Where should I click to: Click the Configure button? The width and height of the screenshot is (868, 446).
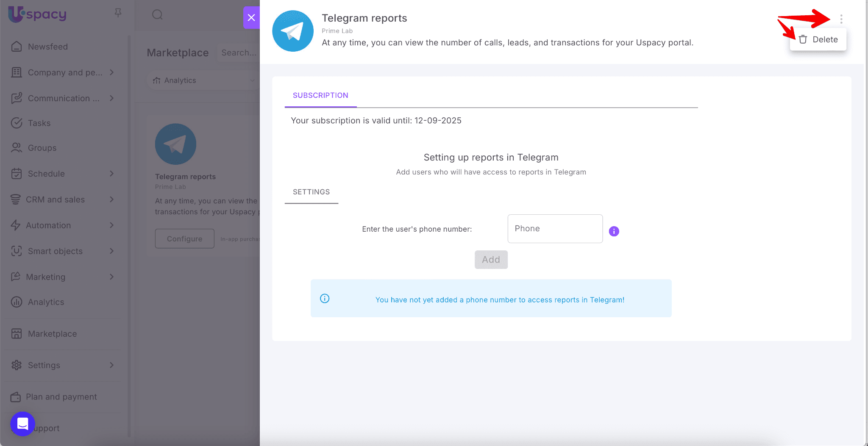click(184, 239)
